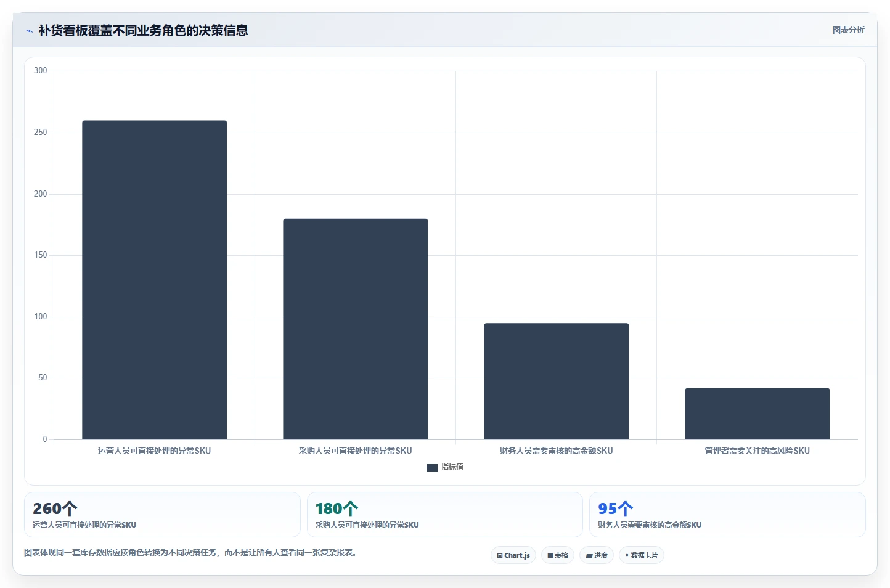
Task: Click the 260个 stat value
Action: click(x=55, y=508)
